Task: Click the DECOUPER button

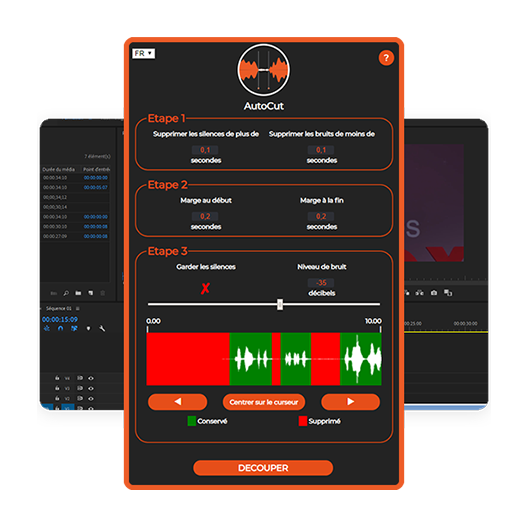Action: click(x=263, y=468)
